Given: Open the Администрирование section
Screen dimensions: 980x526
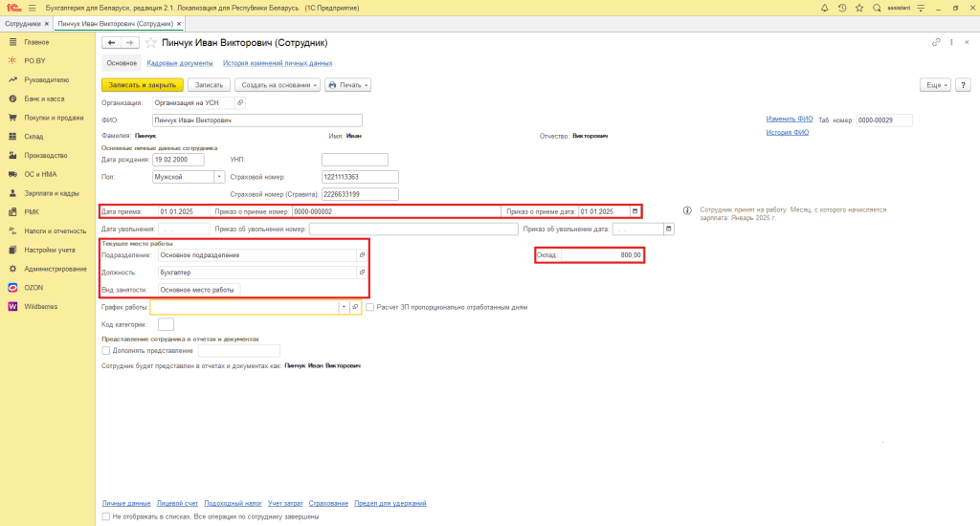Looking at the screenshot, I should (x=55, y=269).
